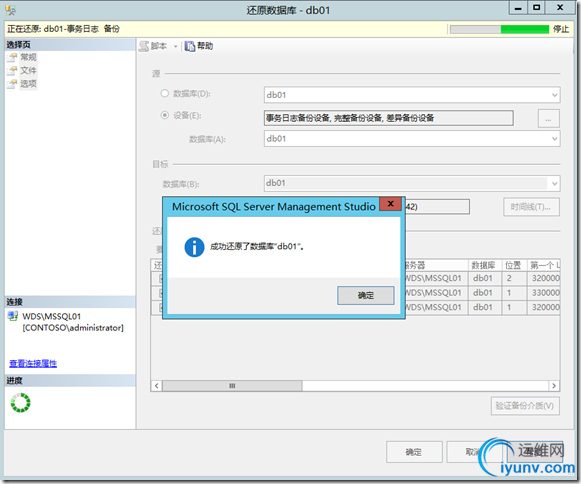This screenshot has width=581, height=484.
Task: Click the 设备 backup devices text field
Action: point(388,118)
